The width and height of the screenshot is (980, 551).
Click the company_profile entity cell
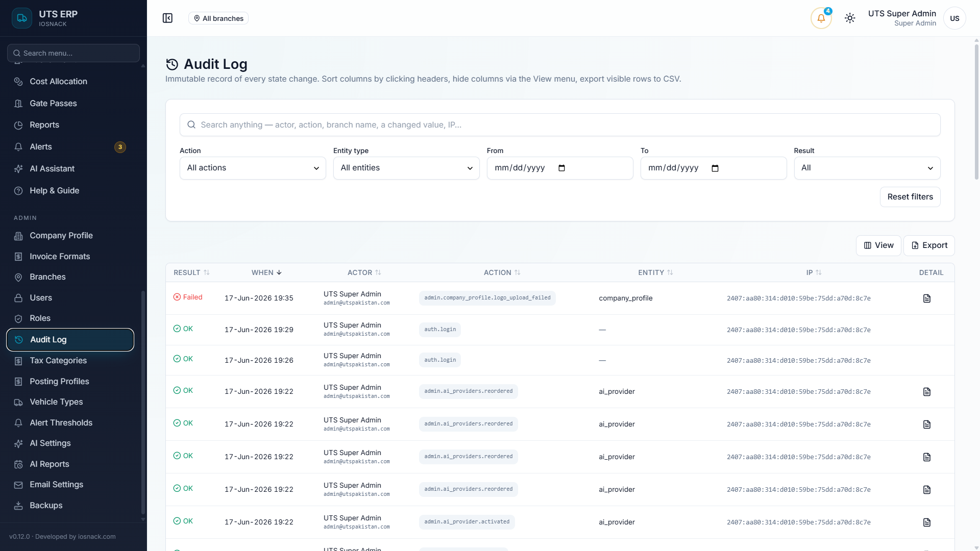(x=626, y=298)
